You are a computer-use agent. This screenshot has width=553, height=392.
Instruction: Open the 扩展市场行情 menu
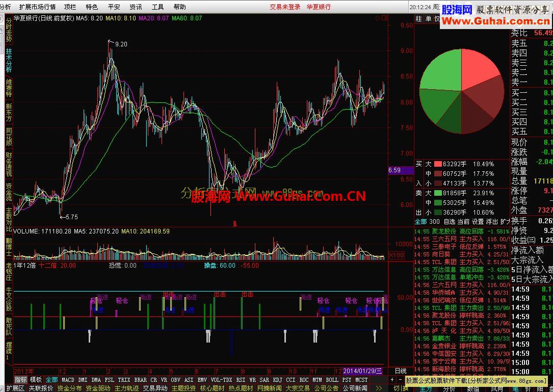click(37, 7)
